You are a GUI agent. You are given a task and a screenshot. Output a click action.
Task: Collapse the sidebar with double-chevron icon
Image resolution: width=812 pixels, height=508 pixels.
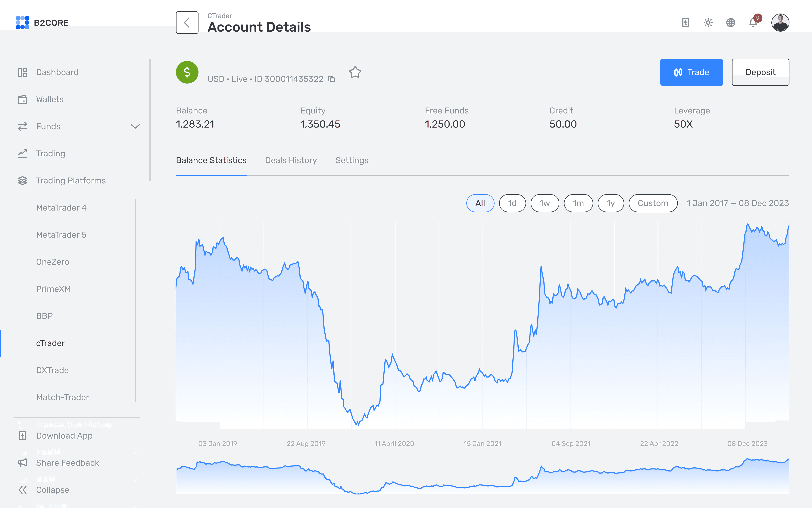[23, 490]
